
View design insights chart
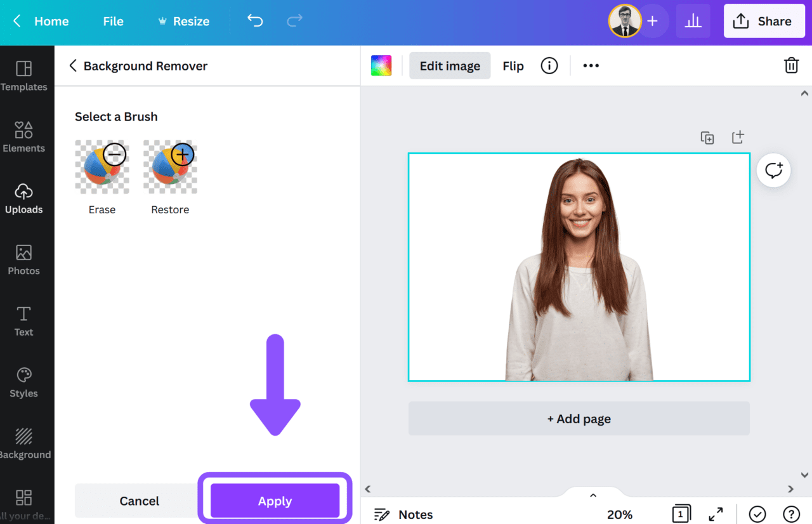(x=693, y=21)
